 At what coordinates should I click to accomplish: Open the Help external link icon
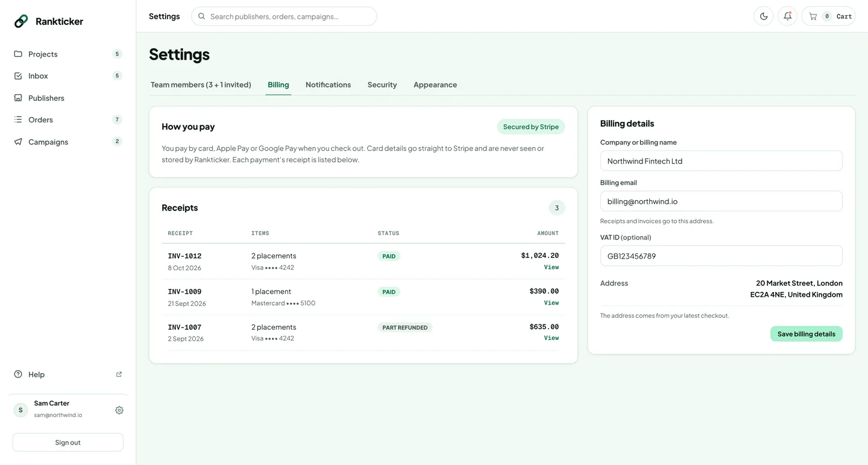click(x=119, y=374)
